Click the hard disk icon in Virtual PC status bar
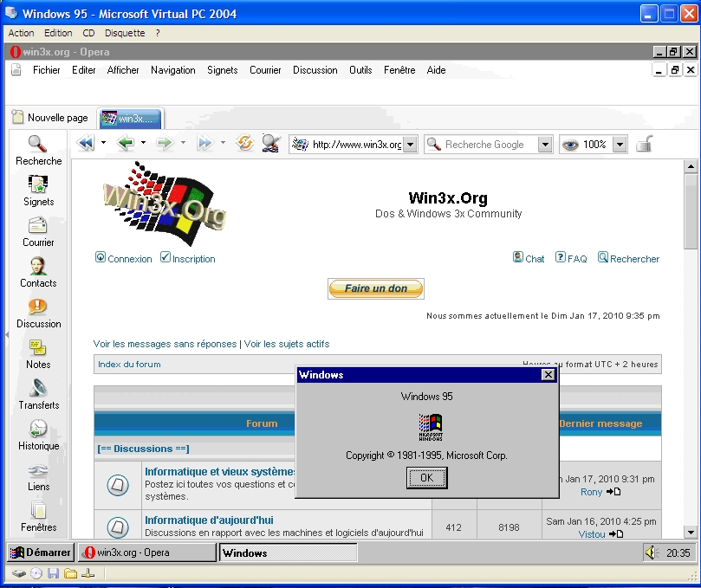Image resolution: width=701 pixels, height=588 pixels. 19,573
